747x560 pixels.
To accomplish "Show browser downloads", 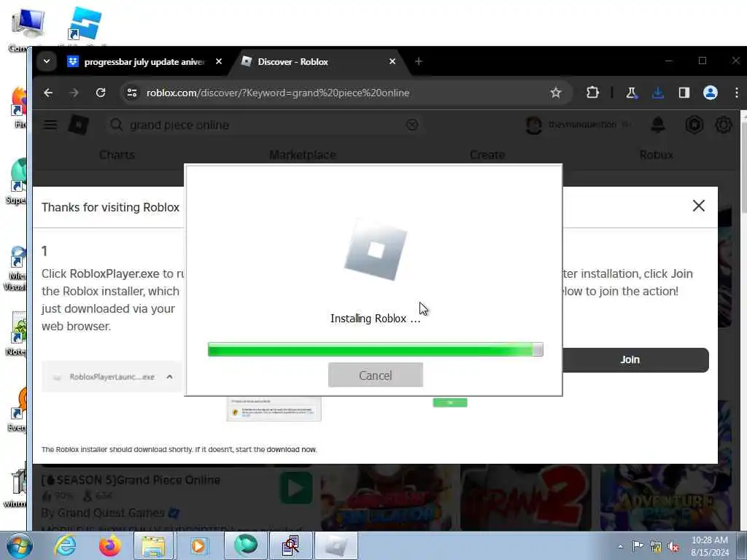I will click(658, 93).
